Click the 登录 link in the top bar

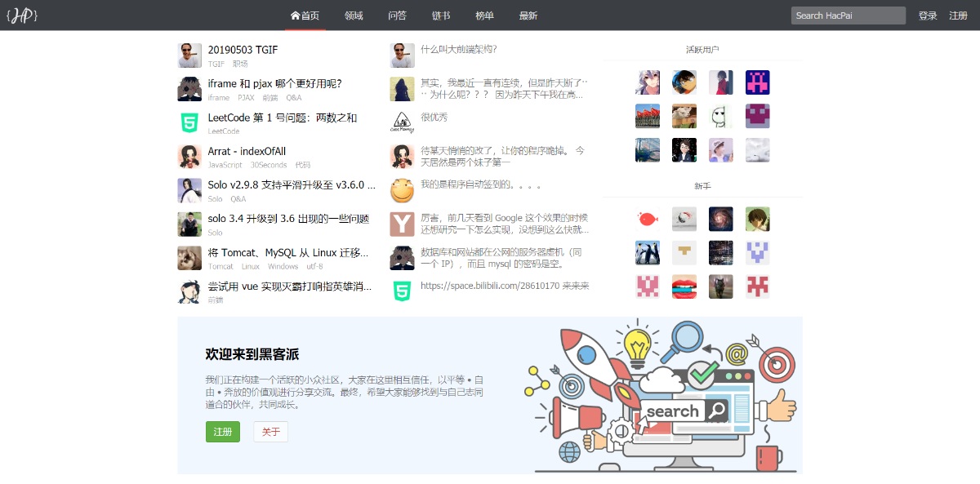[927, 15]
